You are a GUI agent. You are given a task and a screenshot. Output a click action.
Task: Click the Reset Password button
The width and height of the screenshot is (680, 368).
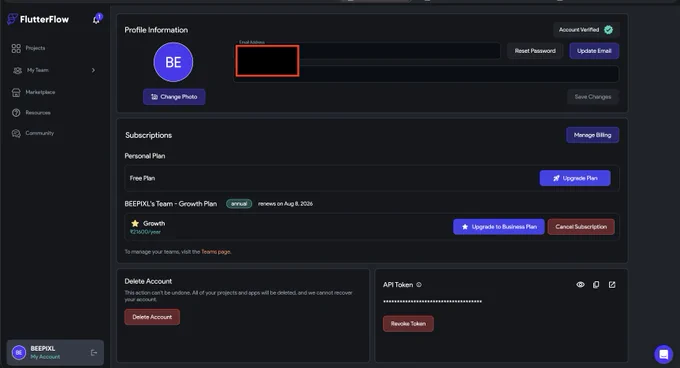click(x=535, y=51)
